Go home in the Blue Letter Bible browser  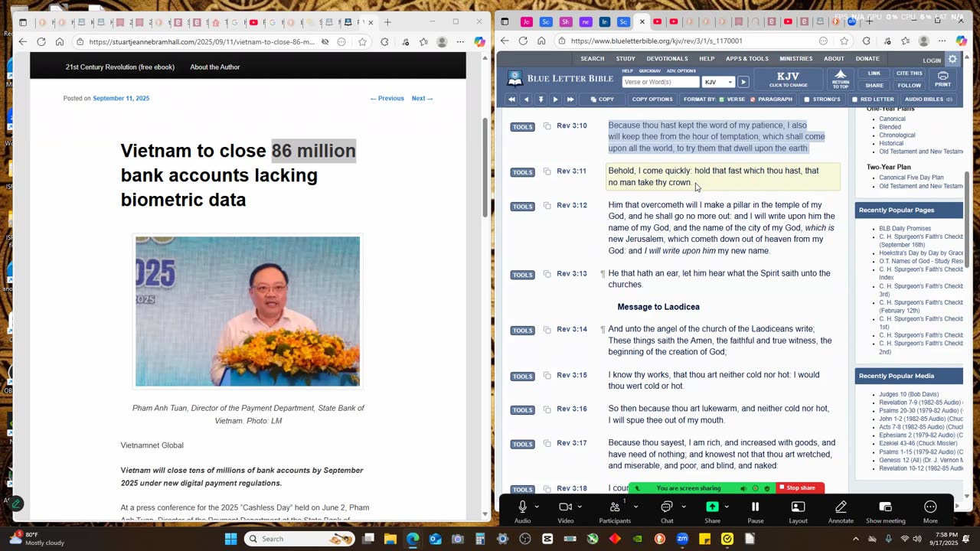click(x=541, y=41)
